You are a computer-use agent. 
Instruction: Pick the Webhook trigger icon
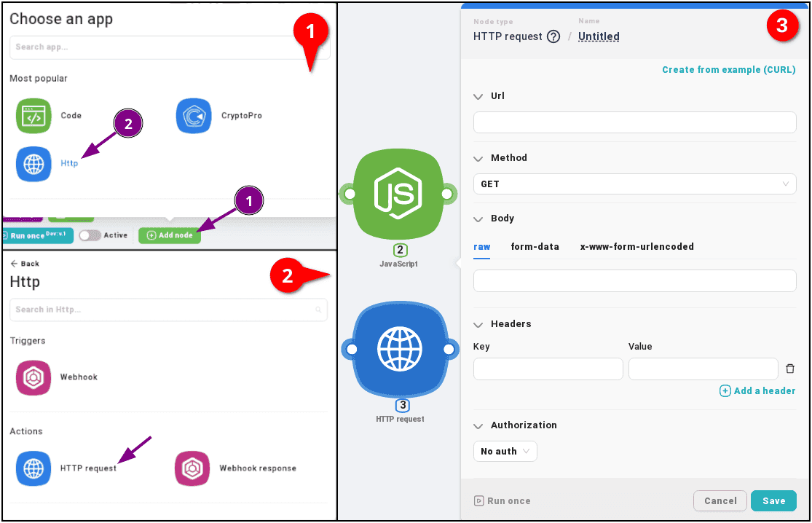click(x=33, y=377)
